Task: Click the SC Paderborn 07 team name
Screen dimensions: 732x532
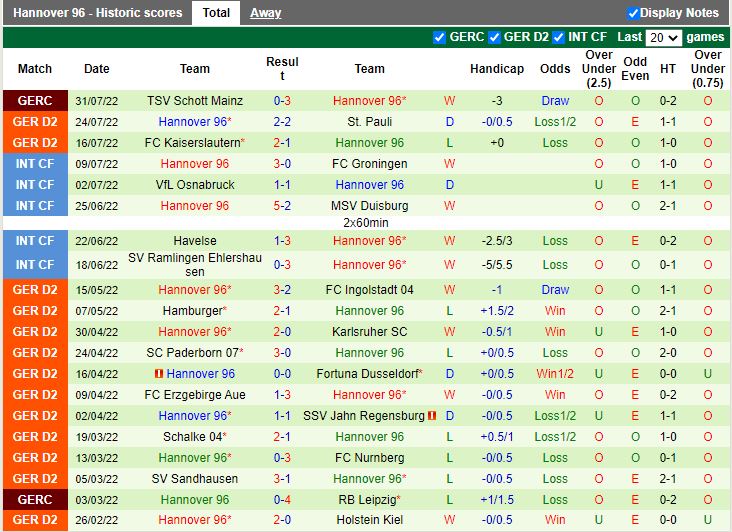Action: coord(192,353)
